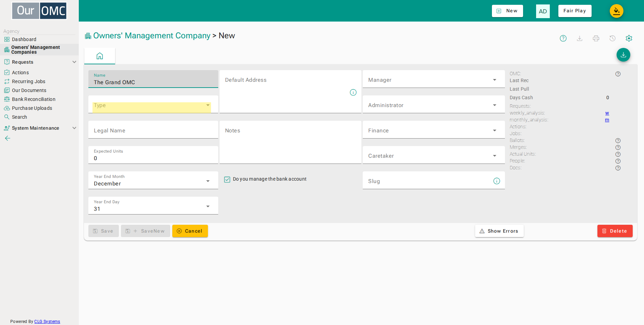The image size is (644, 325).
Task: Click the Notes text area
Action: click(x=290, y=142)
